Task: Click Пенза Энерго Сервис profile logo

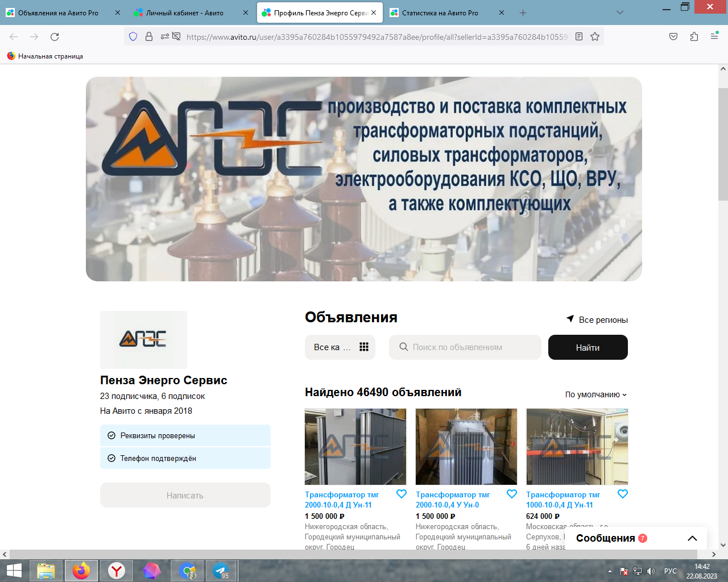Action: click(x=143, y=340)
